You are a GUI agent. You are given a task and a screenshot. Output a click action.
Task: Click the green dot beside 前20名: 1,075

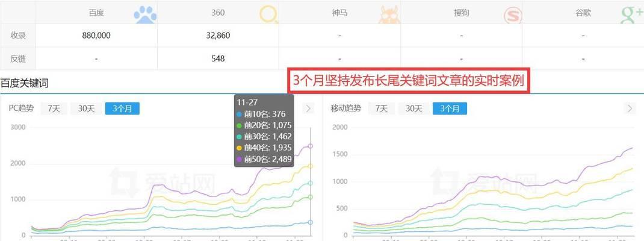pos(240,125)
